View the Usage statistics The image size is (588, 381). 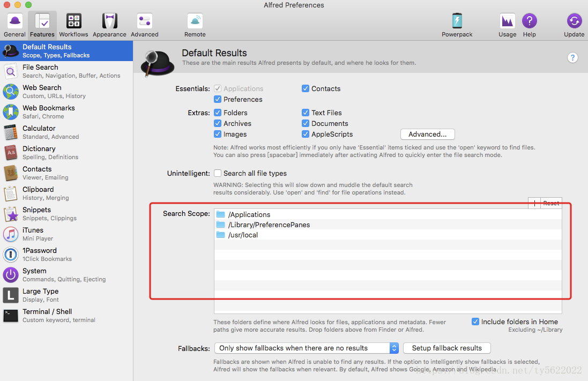(x=508, y=25)
